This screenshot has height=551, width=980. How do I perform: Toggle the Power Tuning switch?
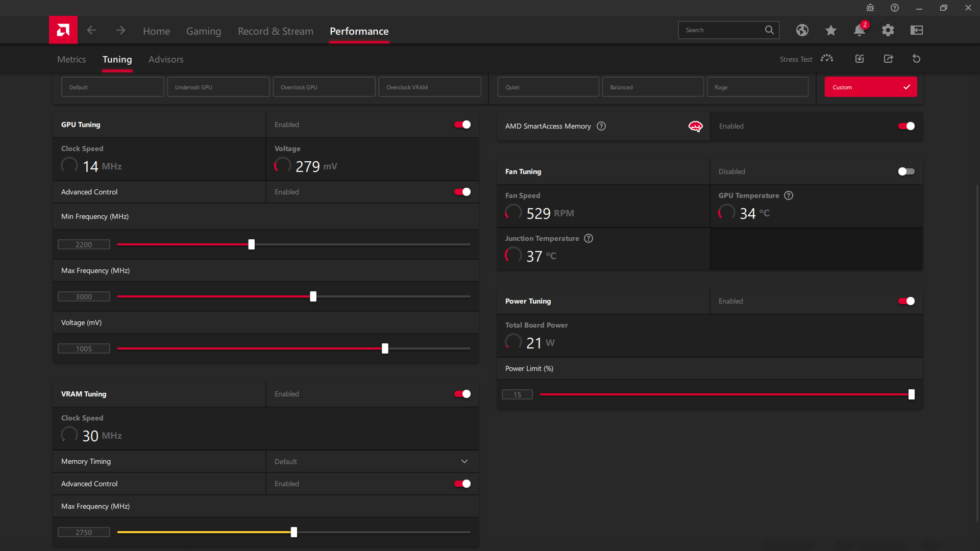pos(906,301)
